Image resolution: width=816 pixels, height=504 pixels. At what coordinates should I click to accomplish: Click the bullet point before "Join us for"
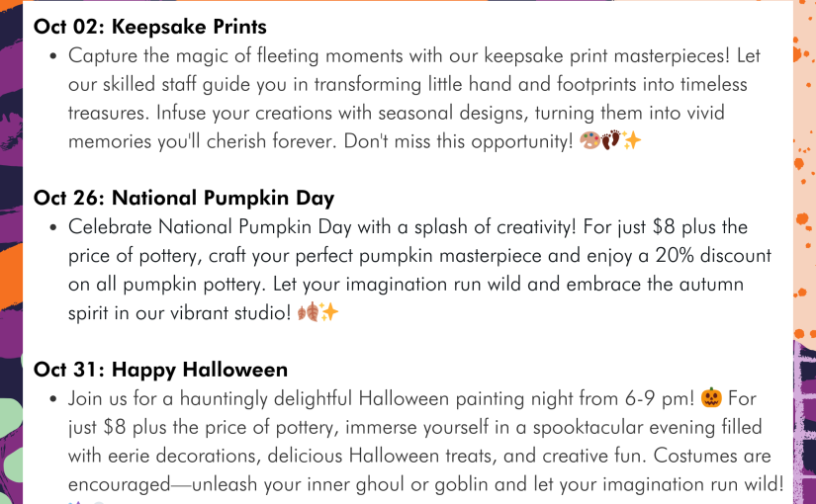pyautogui.click(x=53, y=399)
